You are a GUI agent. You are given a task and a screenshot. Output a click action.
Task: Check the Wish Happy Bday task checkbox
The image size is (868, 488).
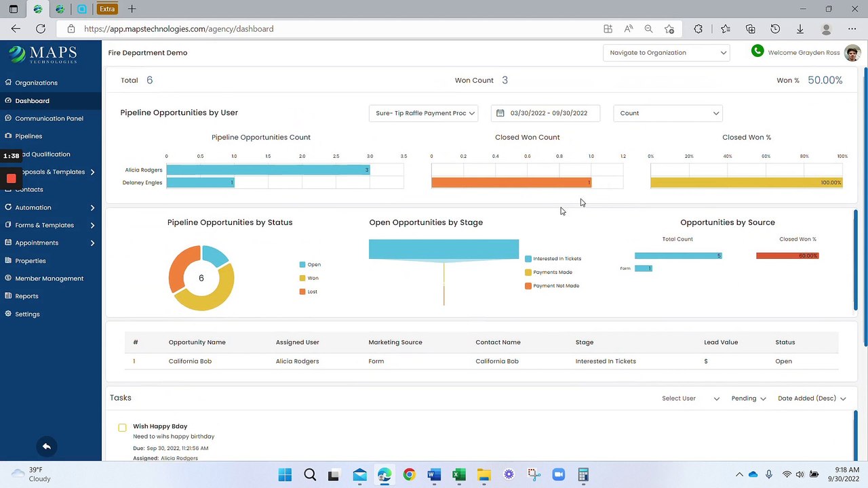(x=122, y=428)
